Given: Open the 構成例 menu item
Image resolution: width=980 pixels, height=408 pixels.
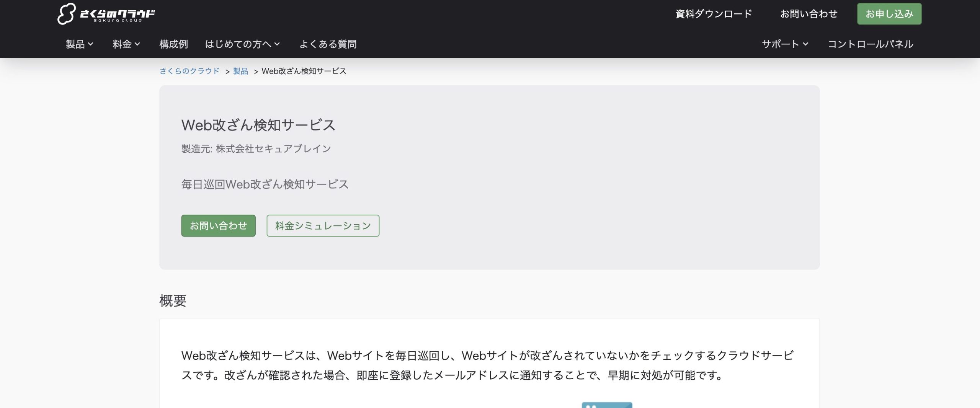Looking at the screenshot, I should [x=173, y=44].
